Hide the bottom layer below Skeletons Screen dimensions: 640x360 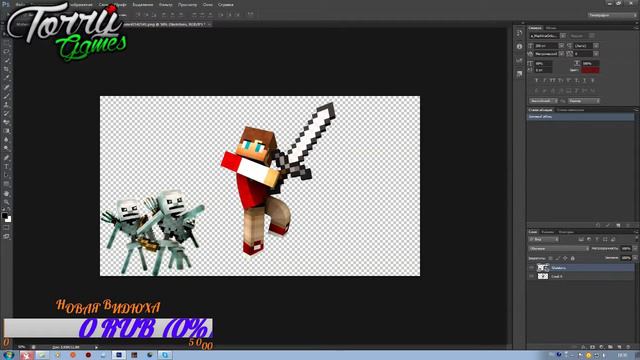pos(531,276)
